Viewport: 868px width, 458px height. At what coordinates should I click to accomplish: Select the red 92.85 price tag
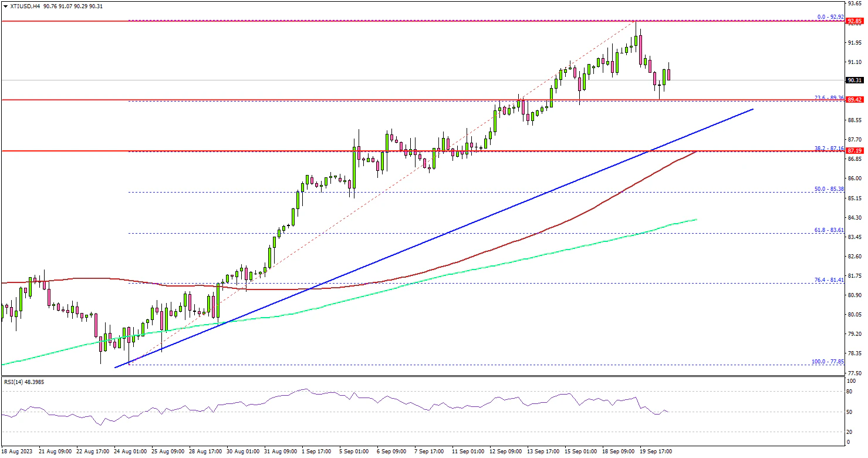[x=854, y=21]
